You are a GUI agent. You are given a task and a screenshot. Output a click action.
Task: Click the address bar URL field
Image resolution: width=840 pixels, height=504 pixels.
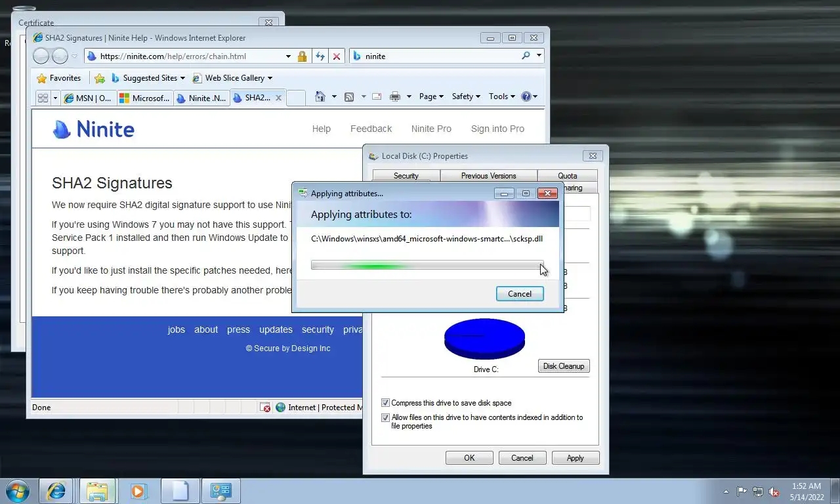[x=190, y=56]
